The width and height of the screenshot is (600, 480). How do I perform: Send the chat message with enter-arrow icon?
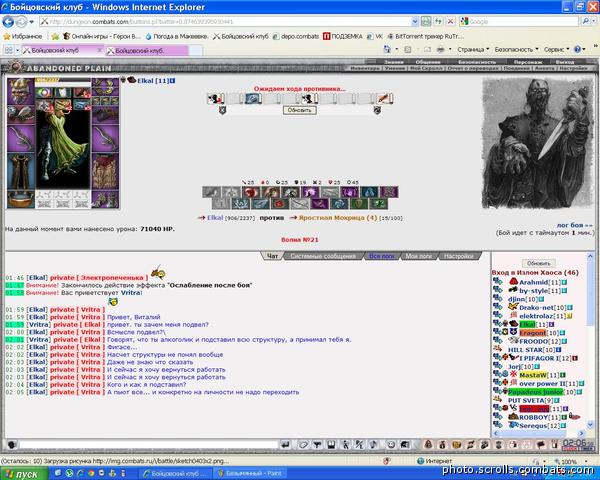(x=285, y=444)
